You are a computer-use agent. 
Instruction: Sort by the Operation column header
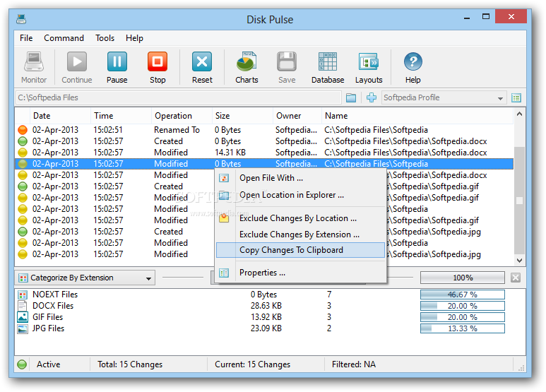pos(182,116)
